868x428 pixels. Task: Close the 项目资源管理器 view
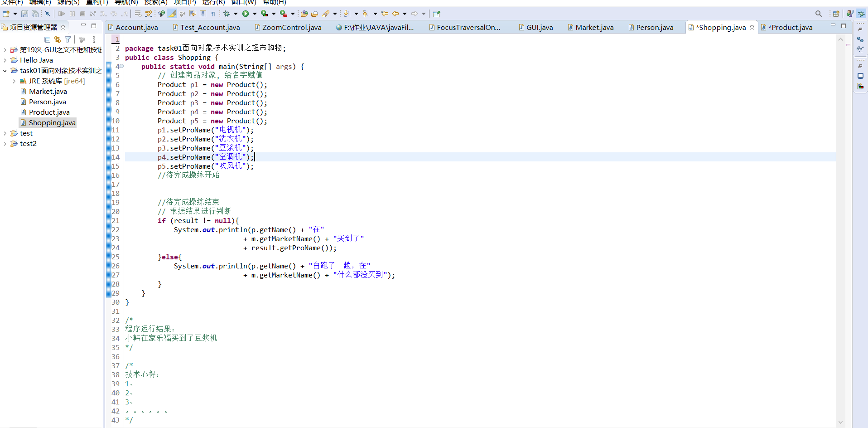[63, 27]
